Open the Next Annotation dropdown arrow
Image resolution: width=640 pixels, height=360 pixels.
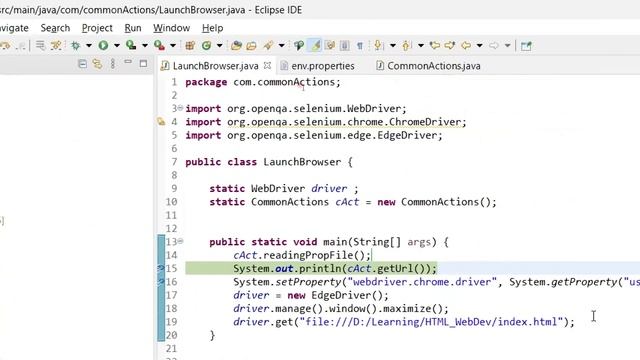coord(393,45)
